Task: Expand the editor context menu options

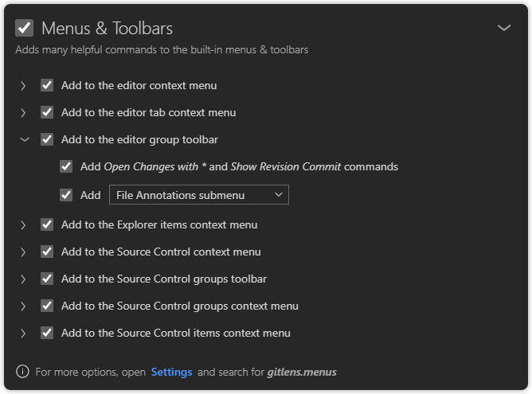Action: click(x=24, y=85)
